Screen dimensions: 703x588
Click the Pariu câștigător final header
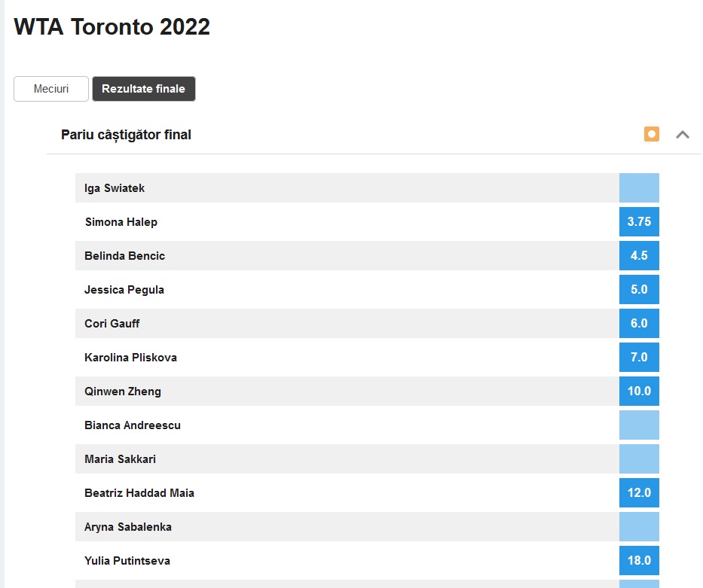pos(126,135)
